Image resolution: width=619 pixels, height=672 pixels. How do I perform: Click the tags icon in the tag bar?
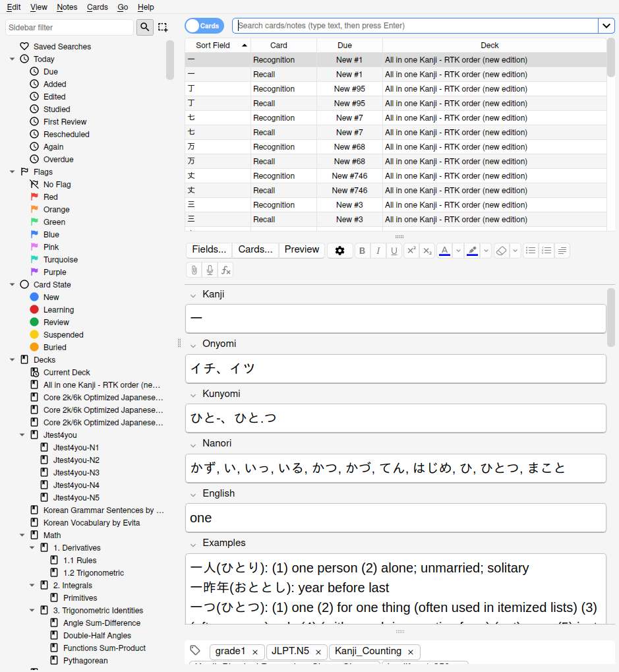[x=195, y=651]
